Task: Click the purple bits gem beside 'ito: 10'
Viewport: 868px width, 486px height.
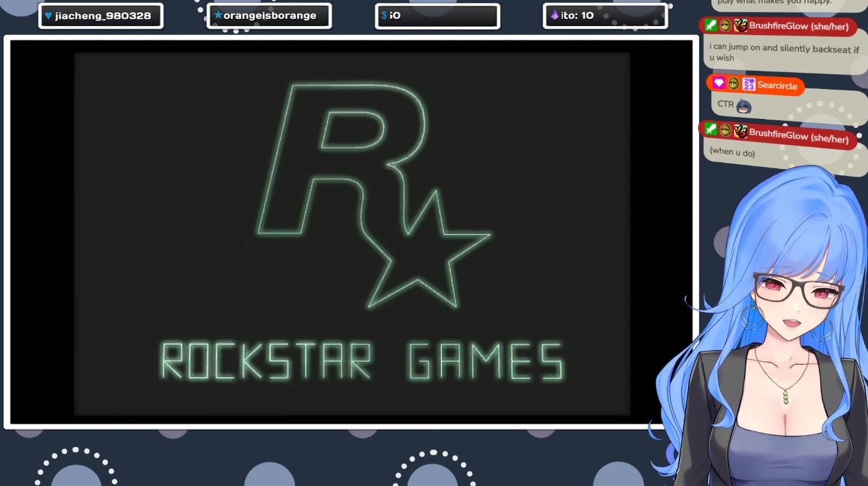Action: point(555,15)
